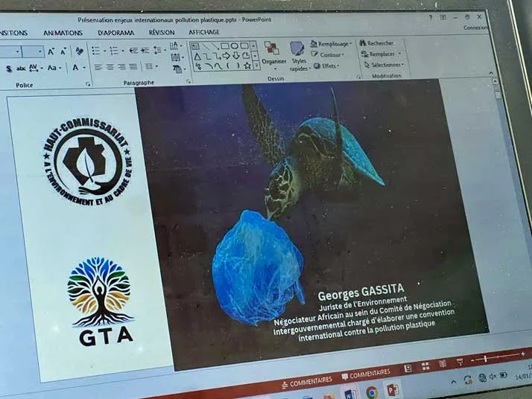Open line spacing options
The image size is (532, 399).
[x=159, y=50]
